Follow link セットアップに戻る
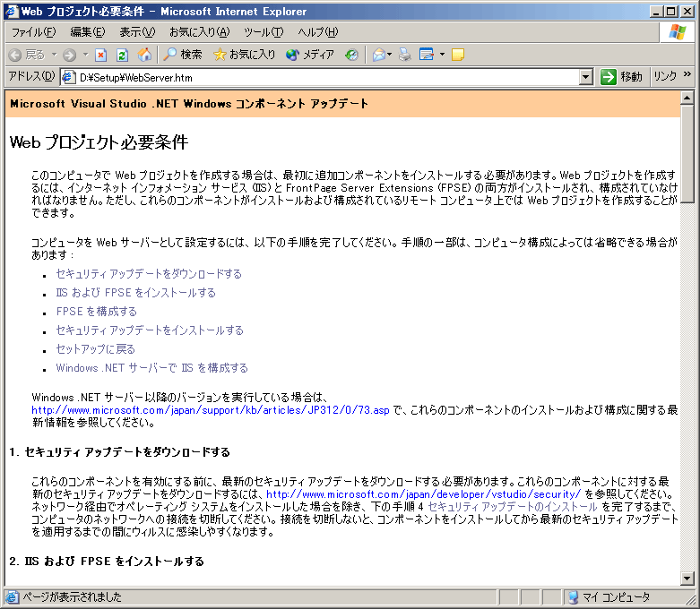This screenshot has width=700, height=609. [x=96, y=349]
